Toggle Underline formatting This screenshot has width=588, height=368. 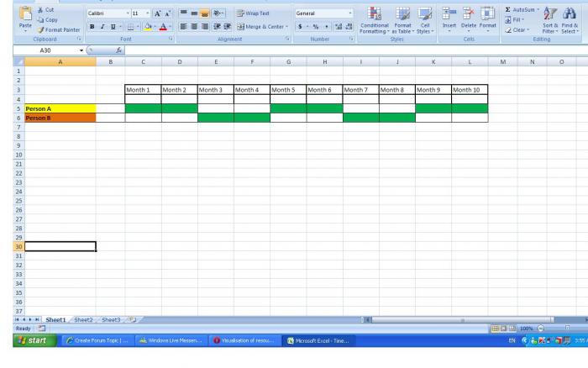point(113,27)
